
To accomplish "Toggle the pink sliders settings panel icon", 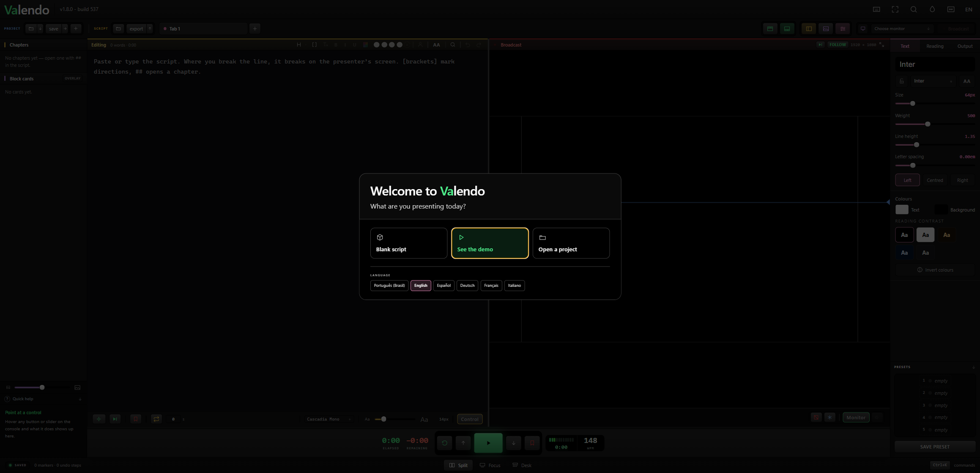I will (843, 29).
